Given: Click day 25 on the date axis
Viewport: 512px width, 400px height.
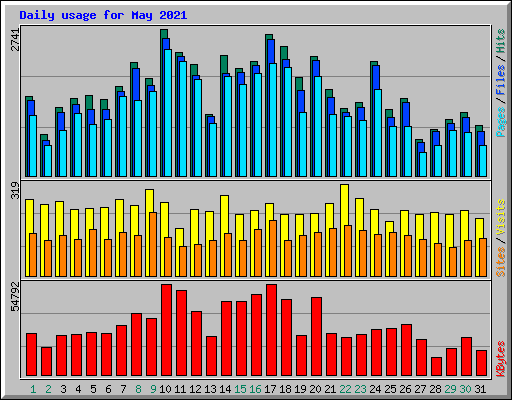Looking at the screenshot, I should click(390, 389).
